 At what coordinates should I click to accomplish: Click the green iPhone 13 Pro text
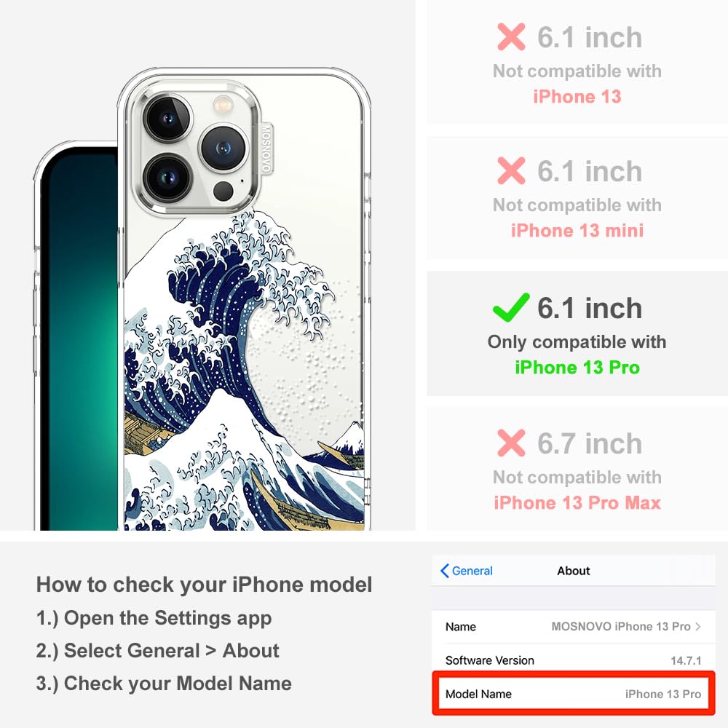tap(577, 367)
